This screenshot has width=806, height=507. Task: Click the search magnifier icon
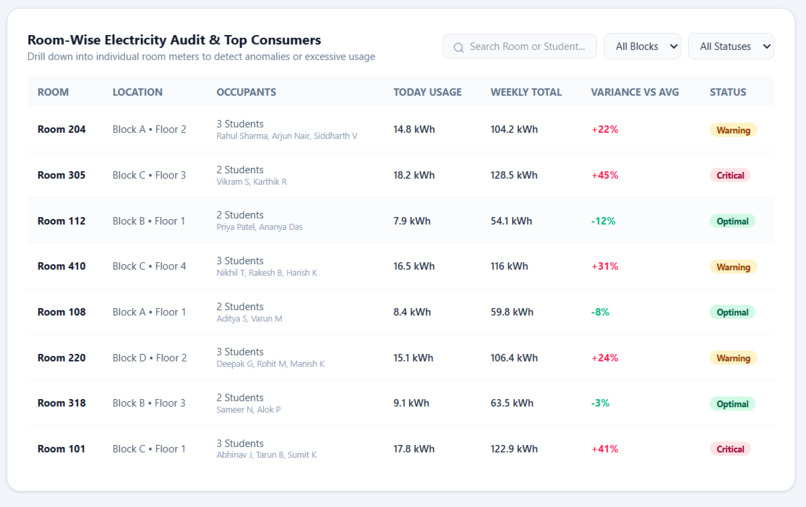pyautogui.click(x=459, y=47)
